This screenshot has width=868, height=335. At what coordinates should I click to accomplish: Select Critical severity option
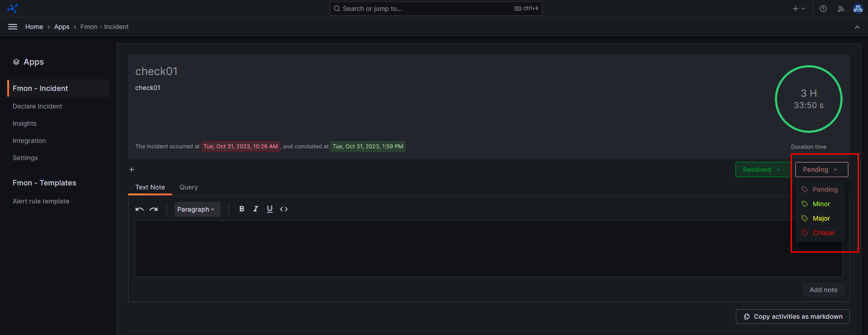tap(823, 233)
